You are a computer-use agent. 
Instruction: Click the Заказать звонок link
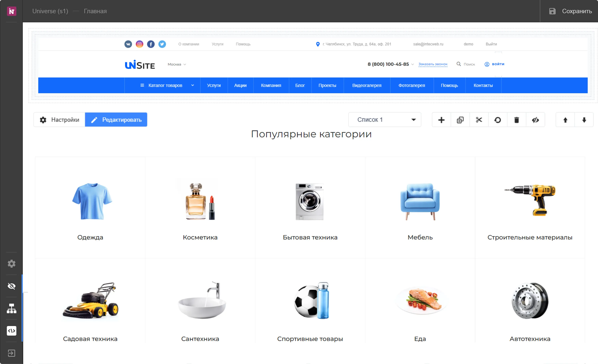pyautogui.click(x=433, y=64)
